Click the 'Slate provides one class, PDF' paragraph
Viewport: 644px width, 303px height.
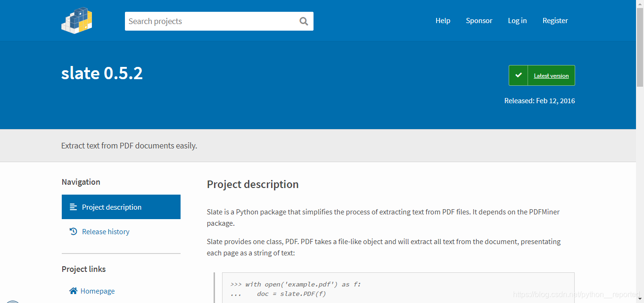pos(384,247)
